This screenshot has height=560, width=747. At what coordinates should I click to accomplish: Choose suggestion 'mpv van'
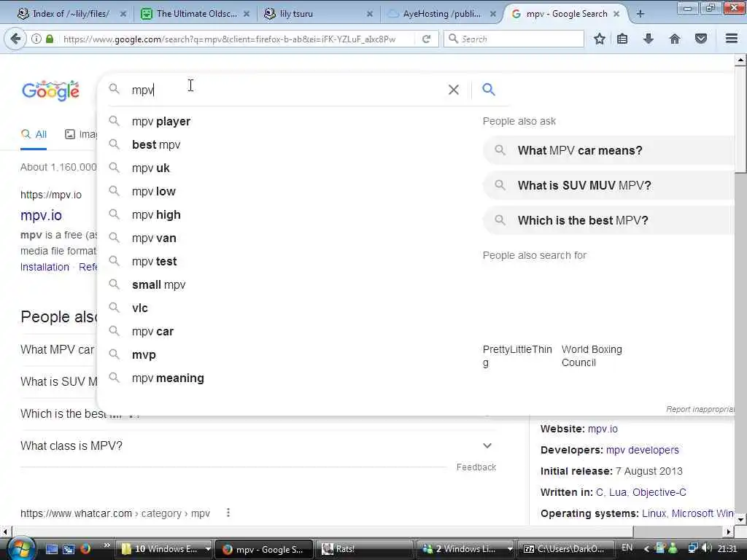(x=154, y=238)
